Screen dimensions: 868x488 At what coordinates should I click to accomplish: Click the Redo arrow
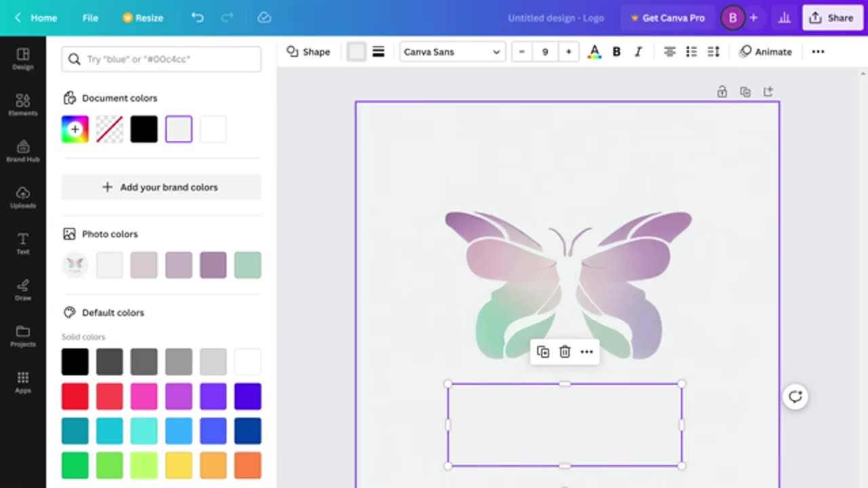(x=228, y=18)
